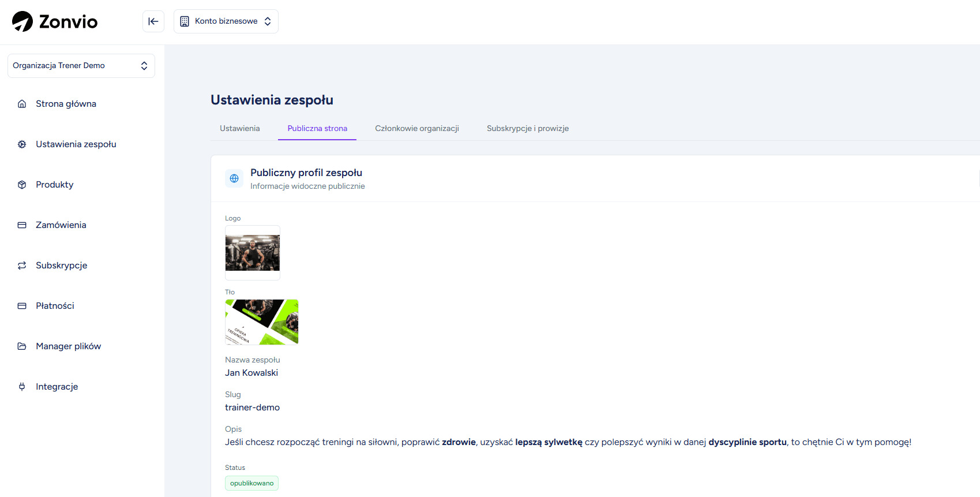Click the team logo thumbnail
Screen dimensions: 980x497
coord(253,253)
